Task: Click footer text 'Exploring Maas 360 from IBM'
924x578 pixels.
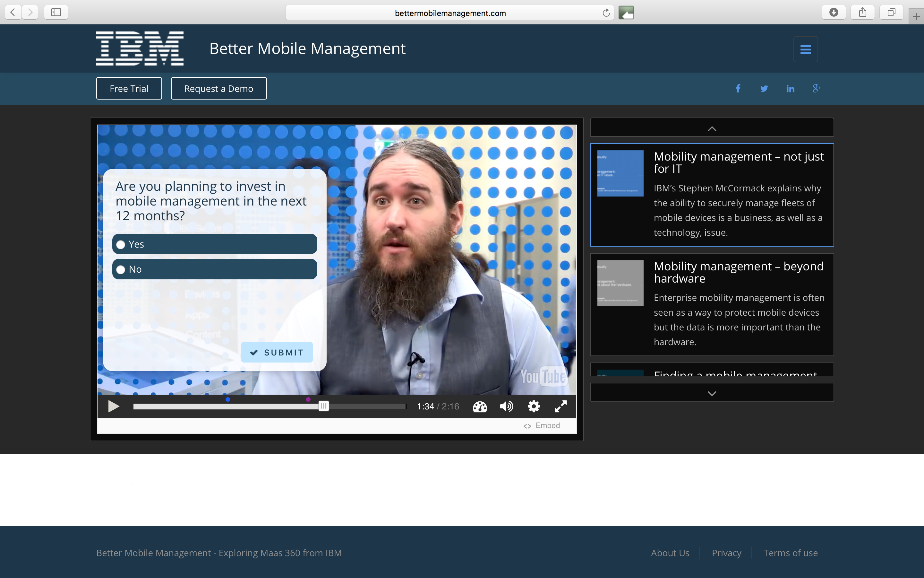Action: click(x=280, y=553)
